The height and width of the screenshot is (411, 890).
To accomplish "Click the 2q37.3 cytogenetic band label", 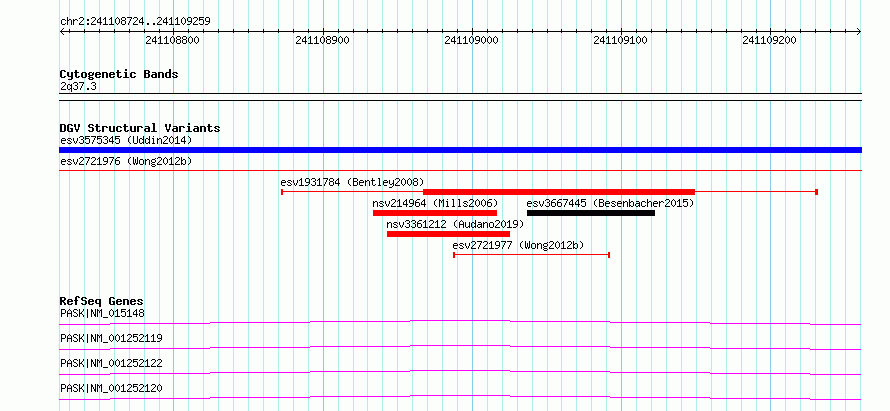I will point(78,87).
